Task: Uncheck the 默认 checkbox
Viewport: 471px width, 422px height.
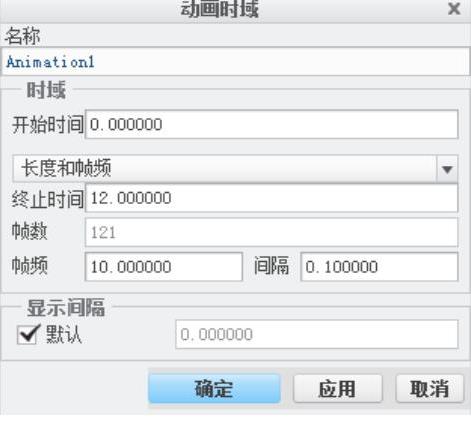Action: (x=27, y=334)
